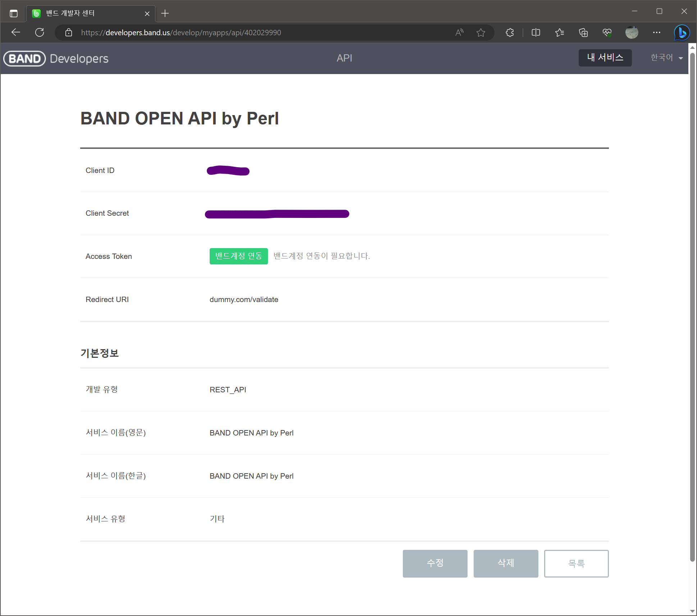Screen dimensions: 697x616
Task: Toggle the Split screen icon
Action: tap(536, 33)
